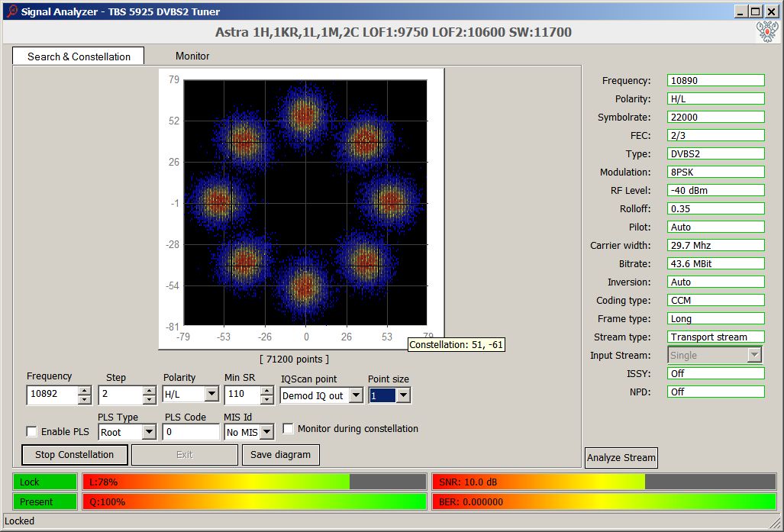This screenshot has width=784, height=532.
Task: Expand the Point size dropdown
Action: click(403, 395)
